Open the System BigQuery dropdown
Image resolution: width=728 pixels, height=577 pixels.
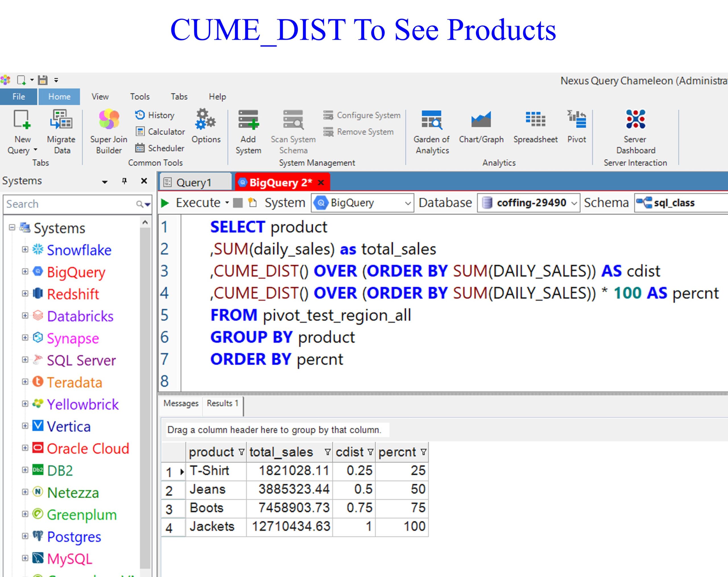click(x=408, y=203)
